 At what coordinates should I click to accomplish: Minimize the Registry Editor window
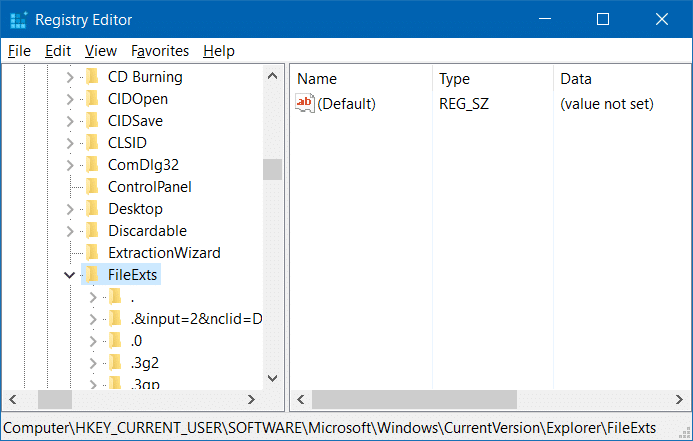coord(545,19)
